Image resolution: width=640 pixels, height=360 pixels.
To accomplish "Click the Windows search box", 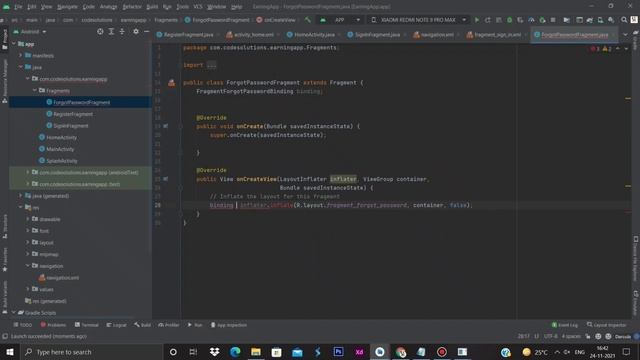I will coord(92,352).
